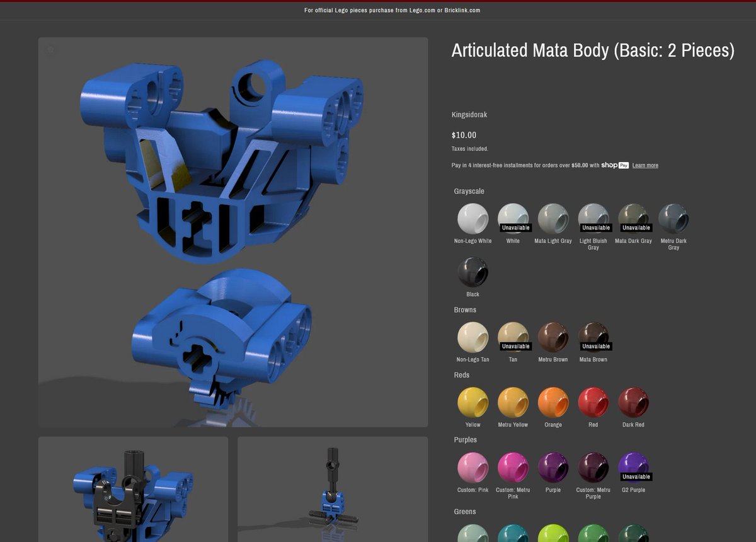Screen dimensions: 756x542
Task: Pick the Dark Red color swatch
Action: click(x=634, y=403)
